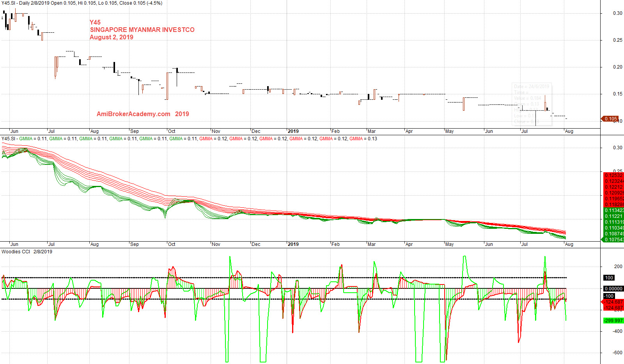Click the Dec marker on GMMA pane time axis

click(255, 244)
